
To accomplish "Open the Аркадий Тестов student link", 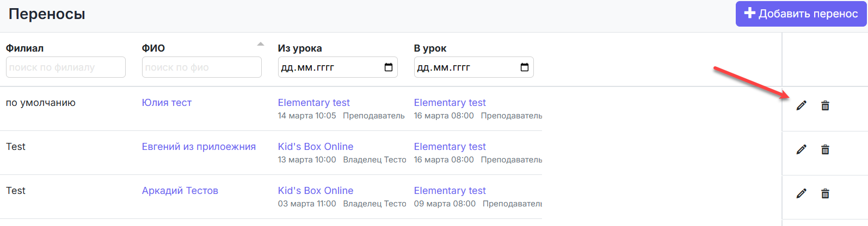I will pos(180,191).
